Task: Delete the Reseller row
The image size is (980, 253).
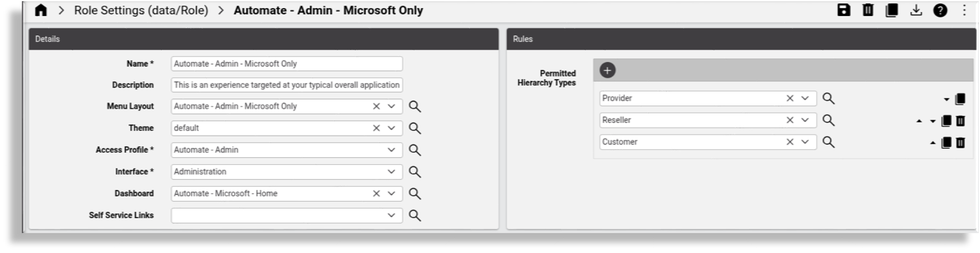Action: 961,121
